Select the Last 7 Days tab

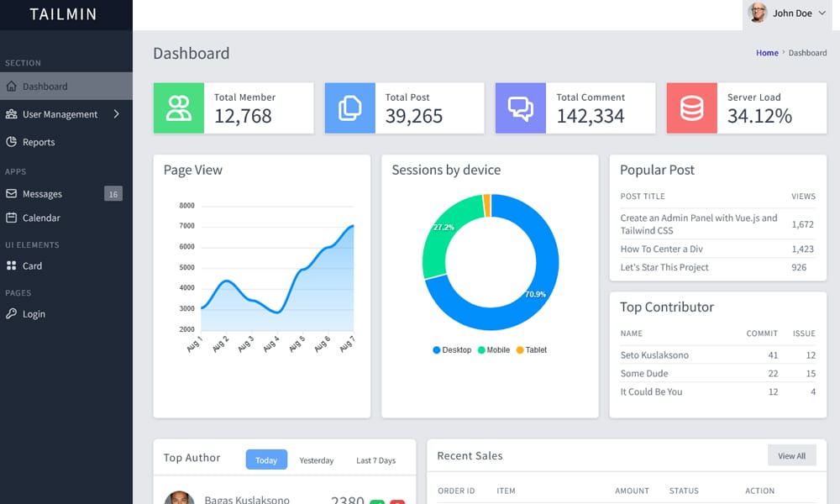tap(375, 460)
